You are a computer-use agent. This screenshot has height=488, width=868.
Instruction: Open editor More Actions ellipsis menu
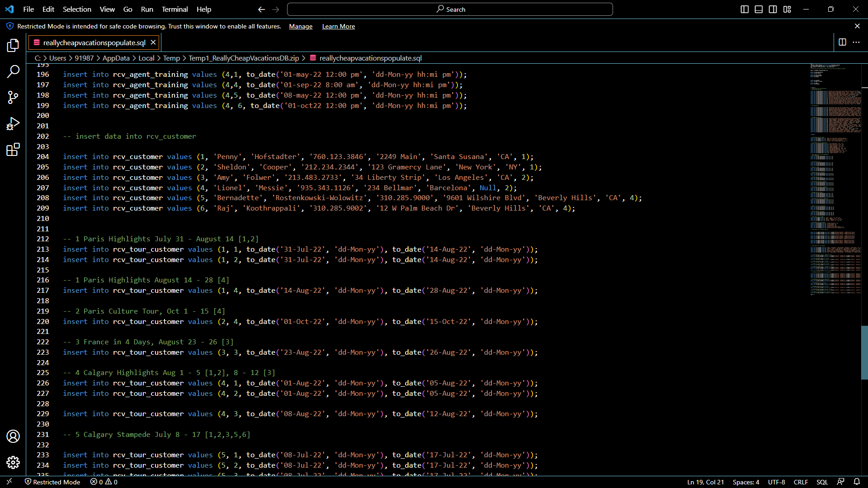856,42
